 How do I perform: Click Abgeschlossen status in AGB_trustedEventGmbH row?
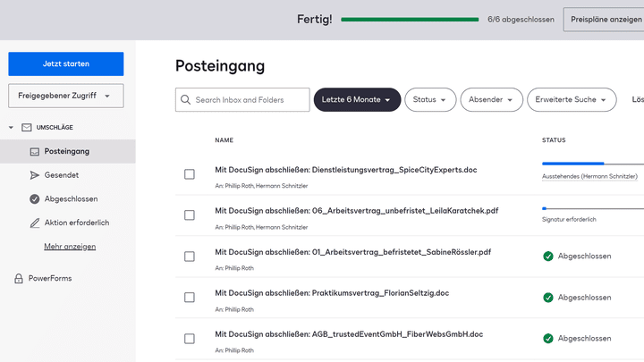pyautogui.click(x=584, y=339)
